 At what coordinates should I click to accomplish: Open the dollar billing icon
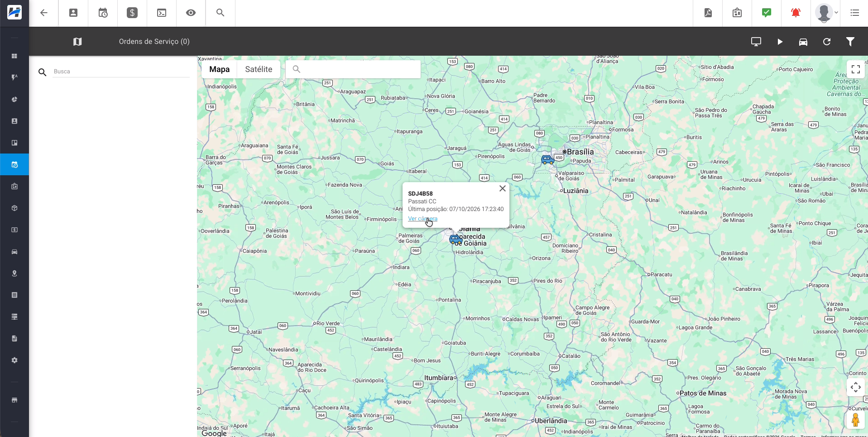[132, 13]
